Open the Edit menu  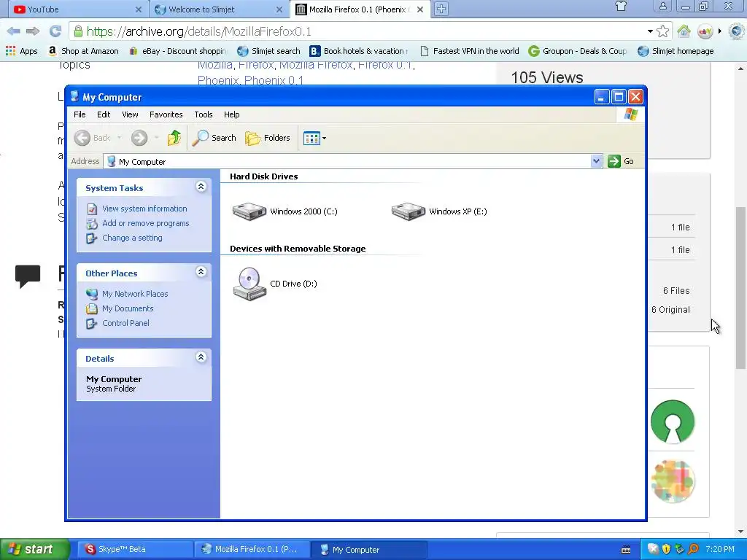coord(104,114)
